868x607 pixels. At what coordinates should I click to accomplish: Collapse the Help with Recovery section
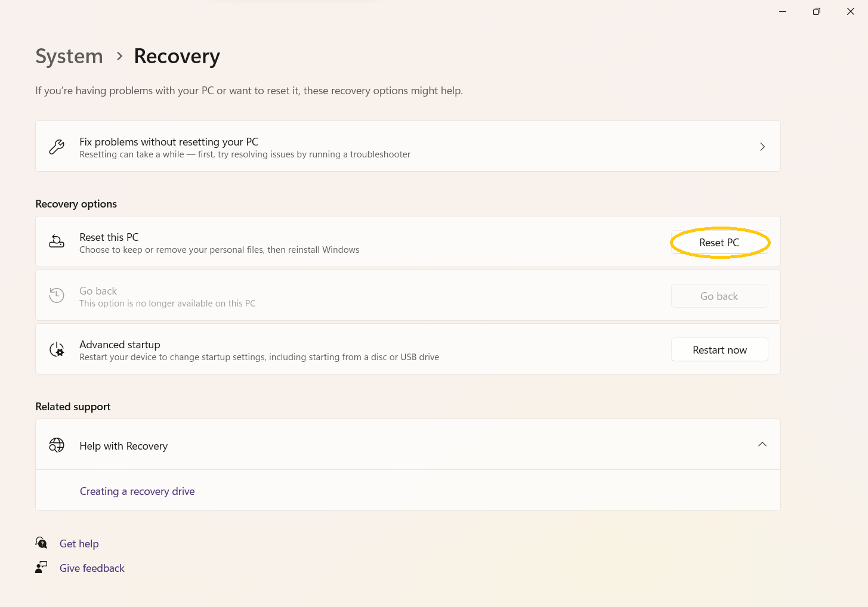pos(762,445)
